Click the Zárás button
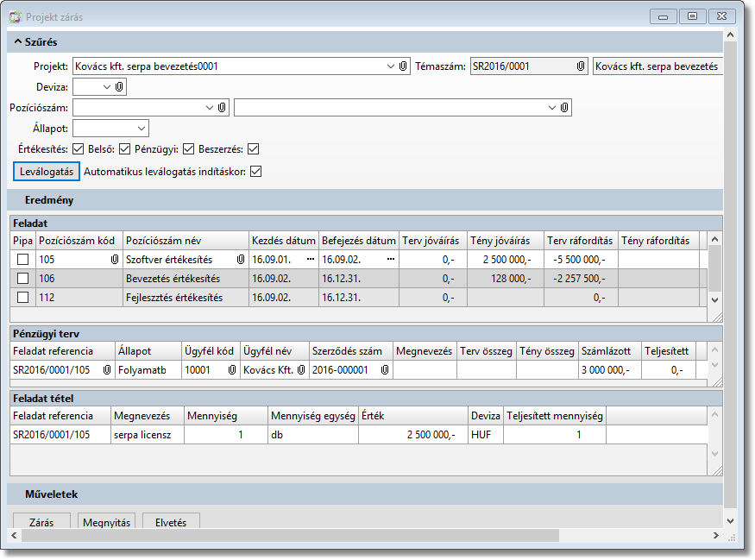Viewport: 755px width, 560px height. tap(41, 522)
